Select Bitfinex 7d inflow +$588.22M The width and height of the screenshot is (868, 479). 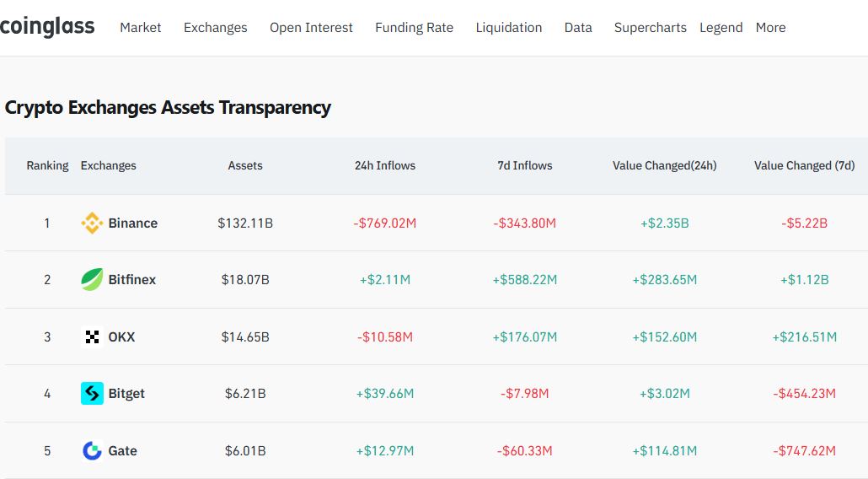coord(525,280)
